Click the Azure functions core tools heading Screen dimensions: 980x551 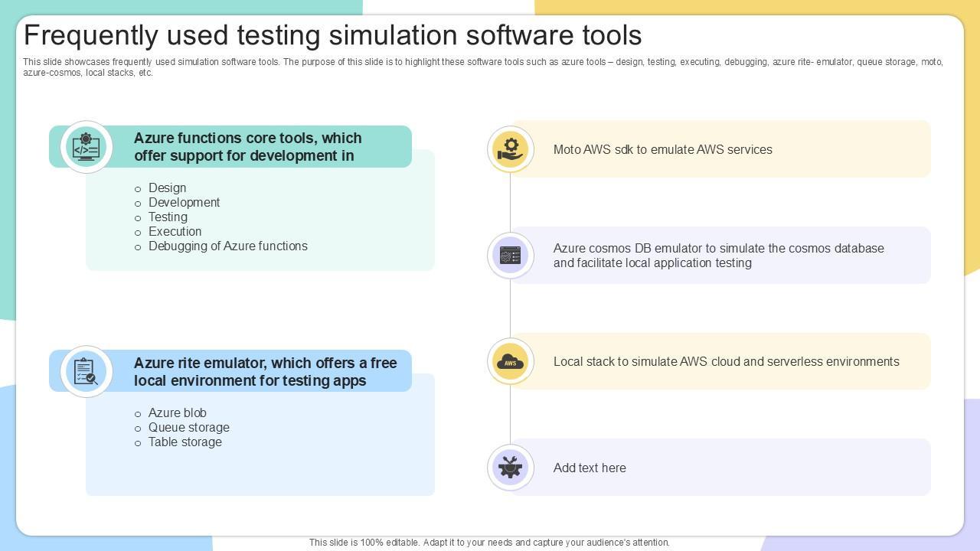247,147
